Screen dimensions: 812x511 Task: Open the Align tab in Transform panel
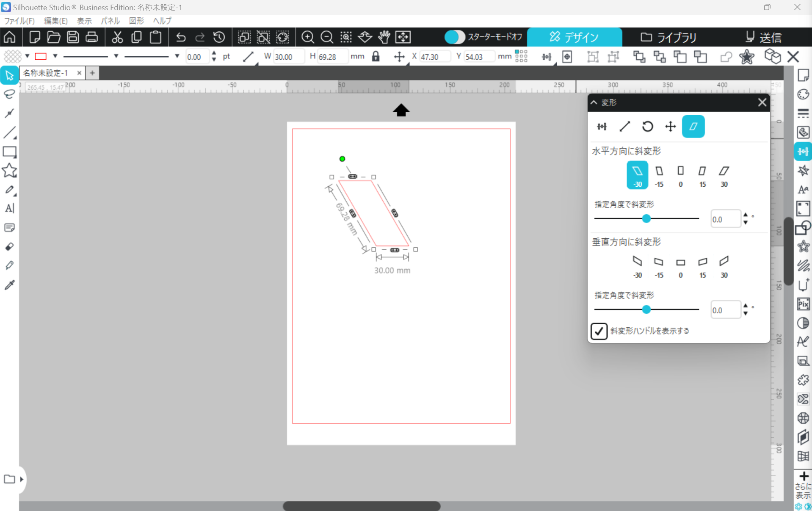click(602, 126)
